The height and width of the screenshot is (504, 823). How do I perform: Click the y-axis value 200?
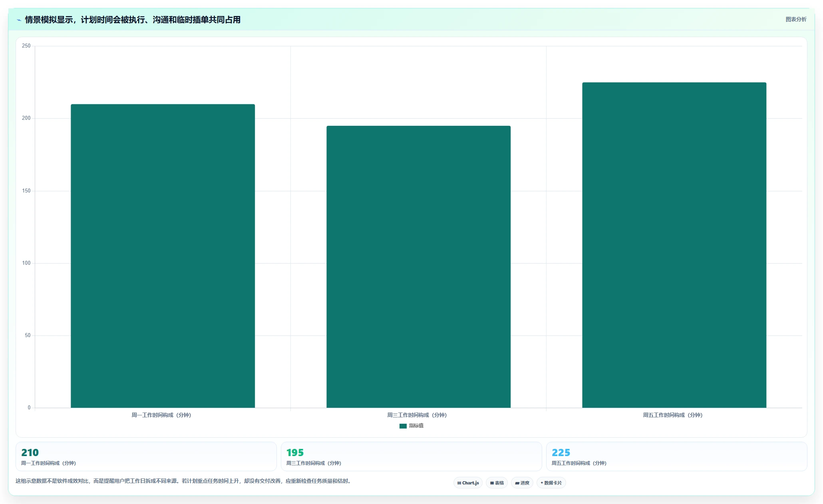click(x=26, y=118)
